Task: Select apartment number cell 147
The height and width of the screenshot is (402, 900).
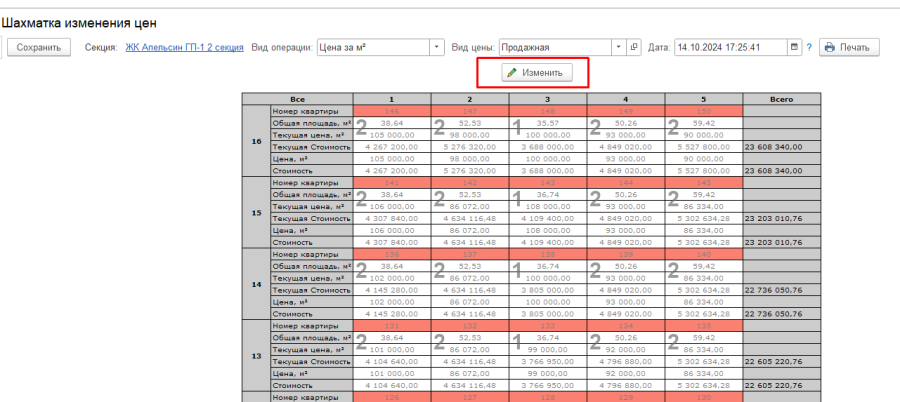Action: click(x=470, y=111)
